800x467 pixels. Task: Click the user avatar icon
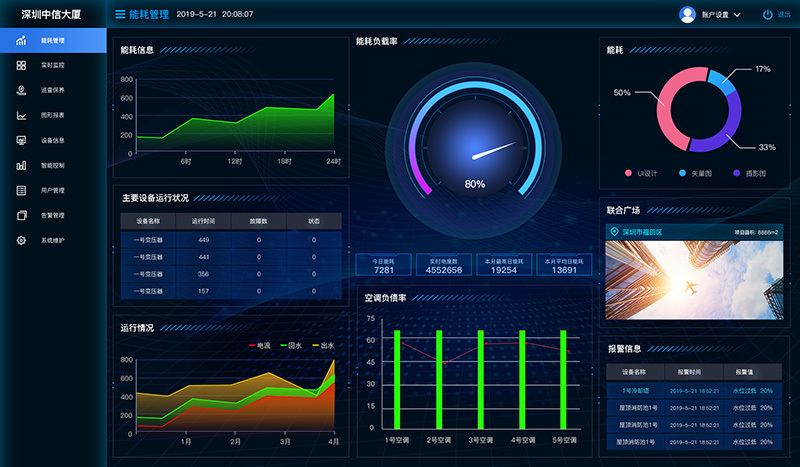(x=687, y=14)
